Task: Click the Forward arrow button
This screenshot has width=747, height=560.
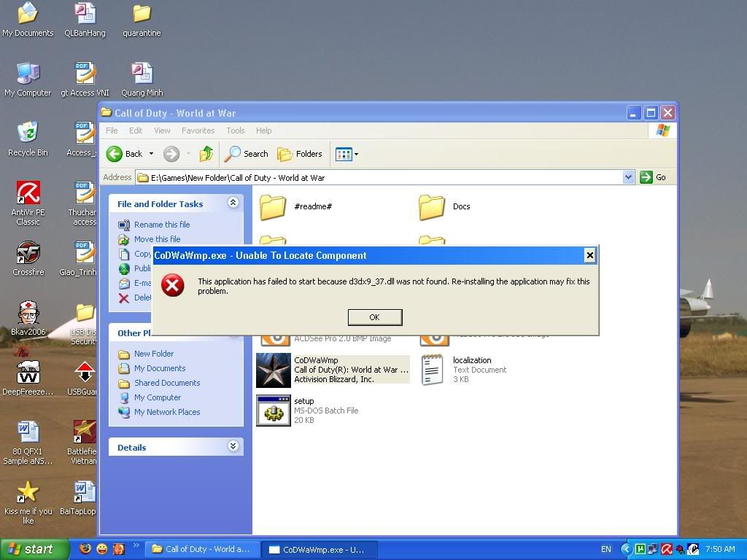Action: 171,154
